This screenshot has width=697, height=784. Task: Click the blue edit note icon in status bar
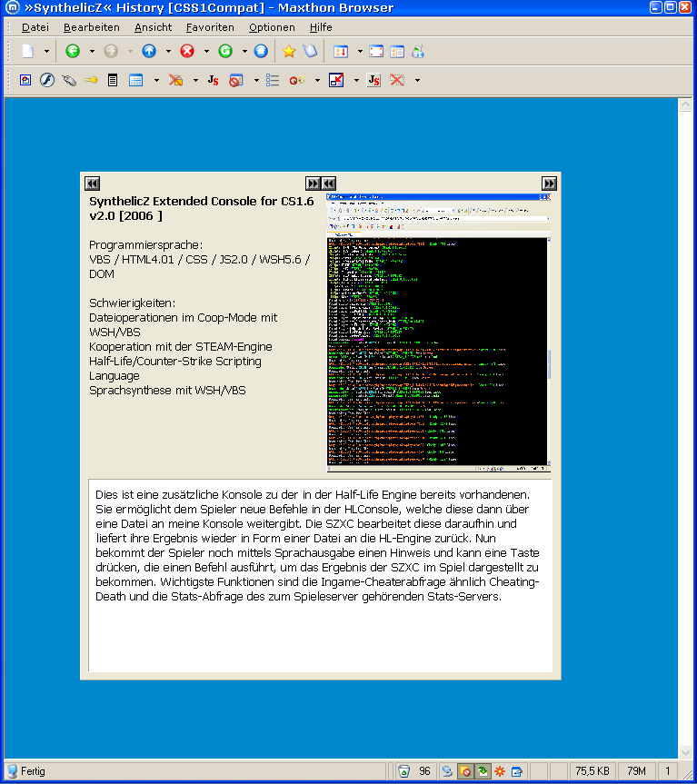(517, 771)
